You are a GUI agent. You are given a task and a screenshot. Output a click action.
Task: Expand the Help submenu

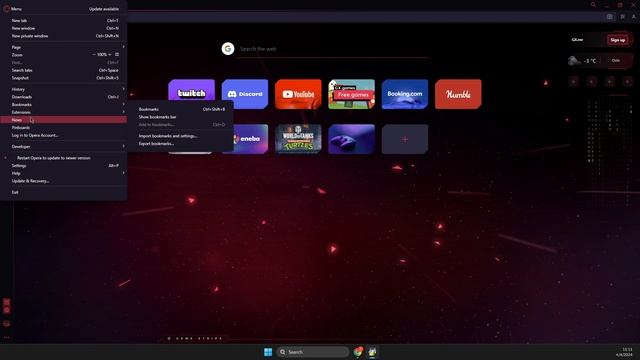click(63, 173)
